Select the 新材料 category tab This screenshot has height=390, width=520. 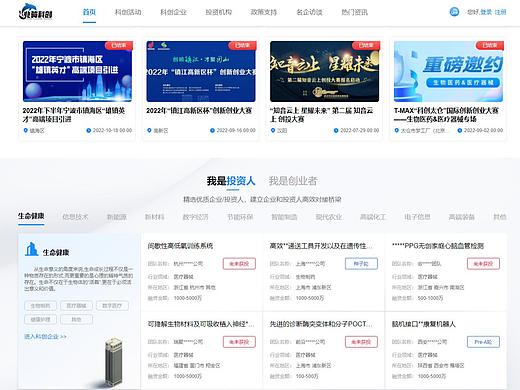pos(154,217)
